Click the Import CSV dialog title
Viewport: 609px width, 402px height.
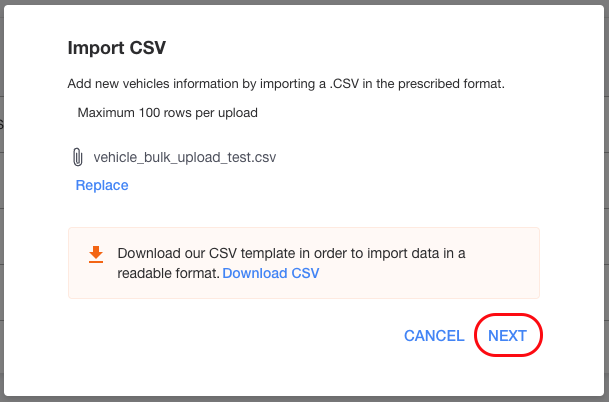pyautogui.click(x=117, y=48)
